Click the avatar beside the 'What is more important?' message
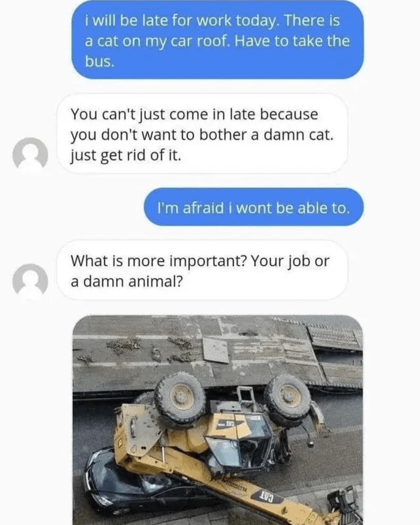This screenshot has width=420, height=525. pos(30,281)
